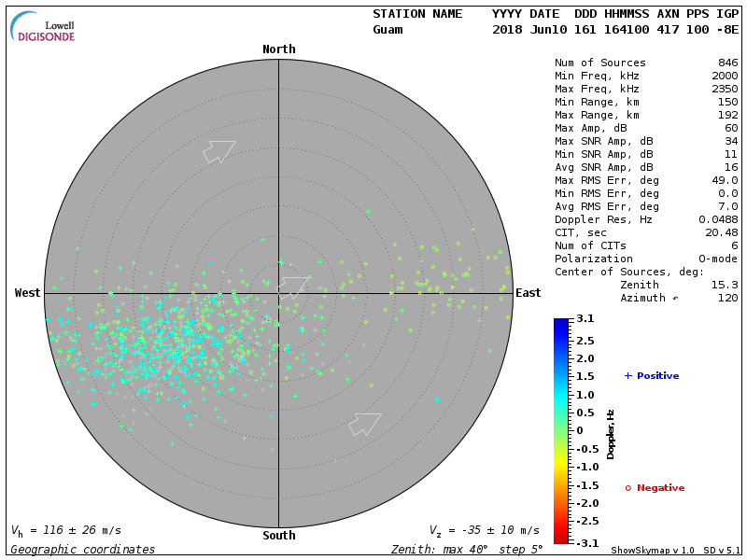Click the northwest drift arrow outline
The height and width of the screenshot is (560, 747).
220,150
